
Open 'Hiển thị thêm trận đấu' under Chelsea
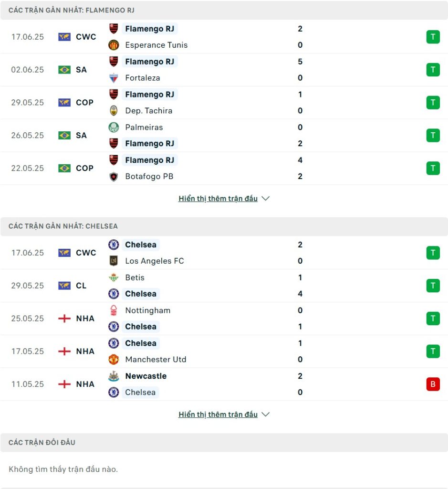click(x=218, y=415)
